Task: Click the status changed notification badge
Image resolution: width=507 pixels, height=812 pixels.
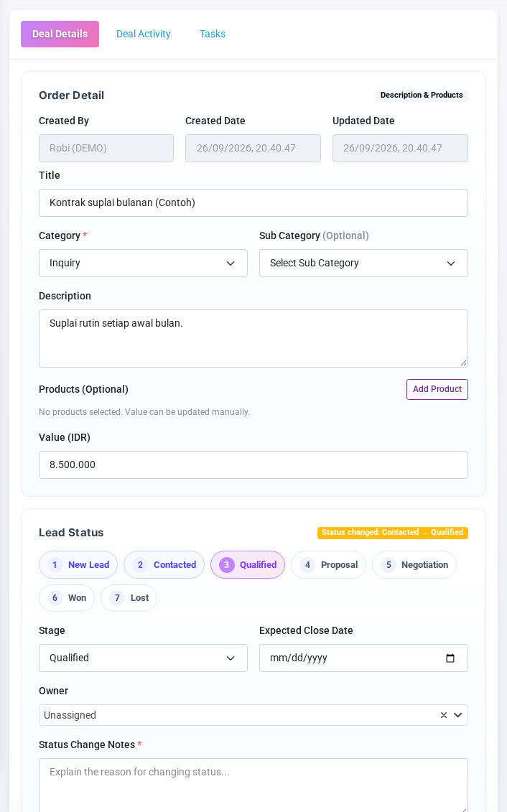Action: pos(393,533)
